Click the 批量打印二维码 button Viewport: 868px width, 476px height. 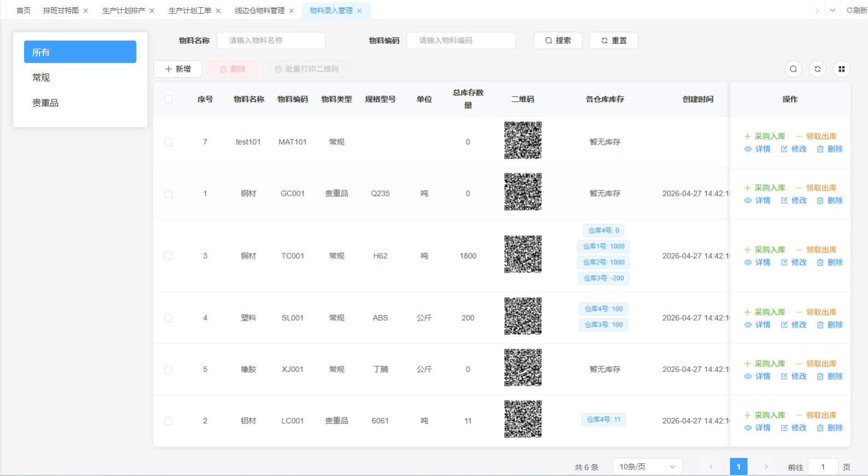(x=306, y=69)
